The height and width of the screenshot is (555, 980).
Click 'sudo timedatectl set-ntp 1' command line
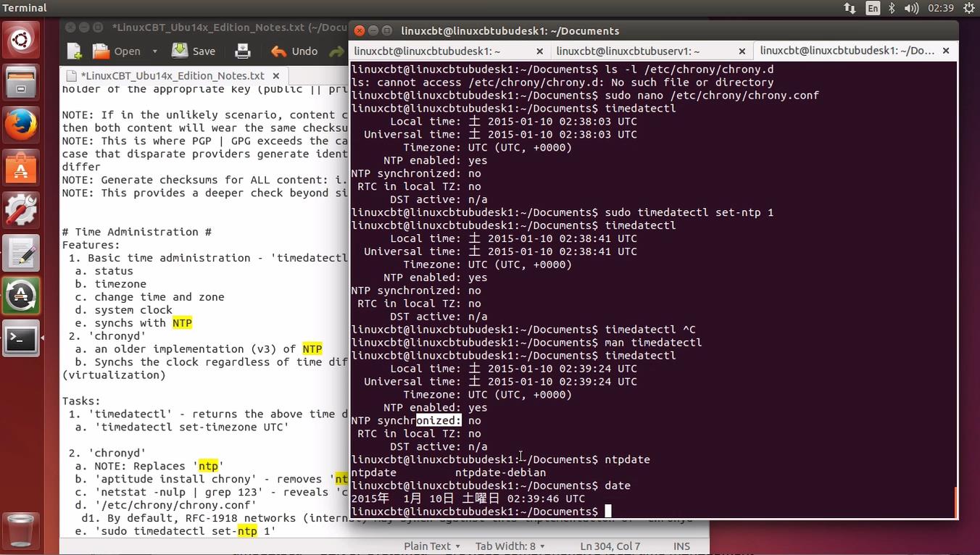[x=689, y=212]
